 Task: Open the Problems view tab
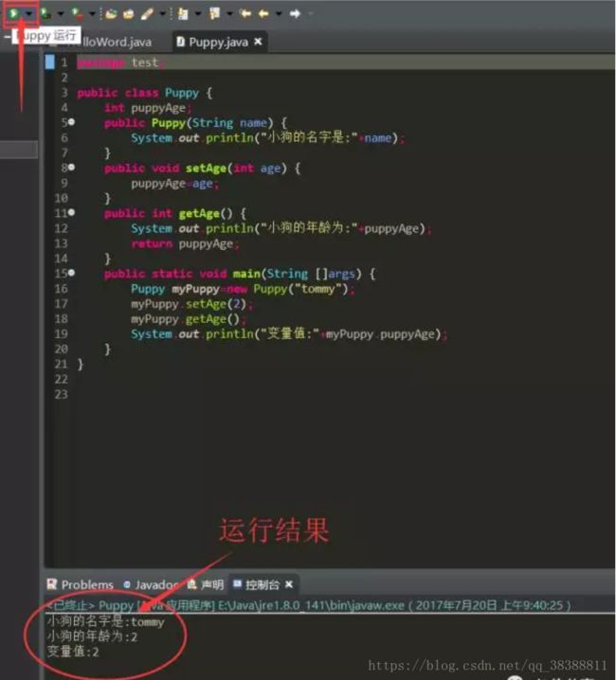(81, 584)
